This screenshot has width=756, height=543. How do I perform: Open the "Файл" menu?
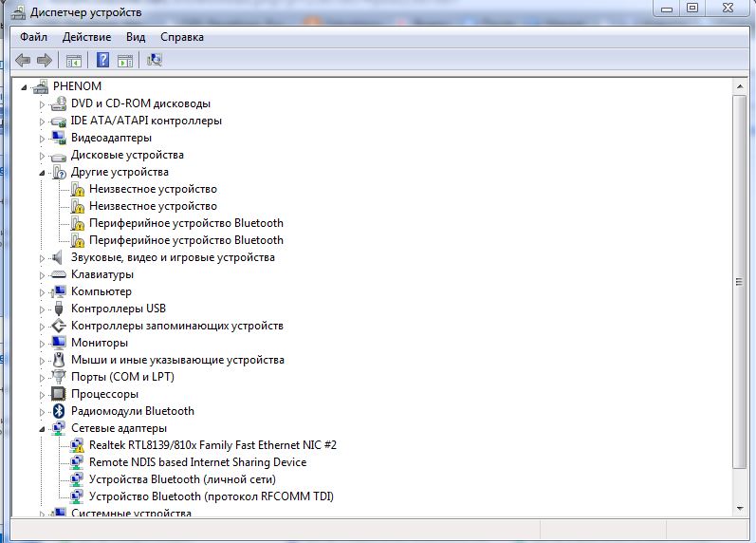point(33,37)
